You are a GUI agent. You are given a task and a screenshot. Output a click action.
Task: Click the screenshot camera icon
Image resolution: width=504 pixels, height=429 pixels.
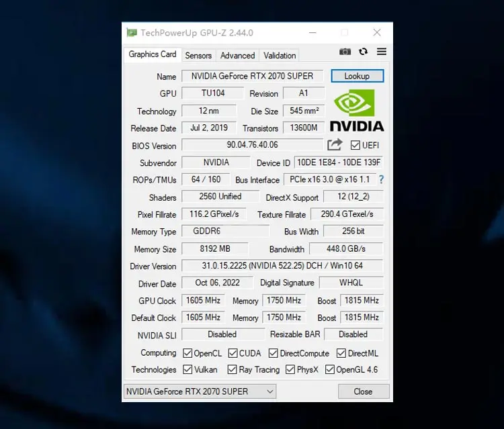click(345, 52)
